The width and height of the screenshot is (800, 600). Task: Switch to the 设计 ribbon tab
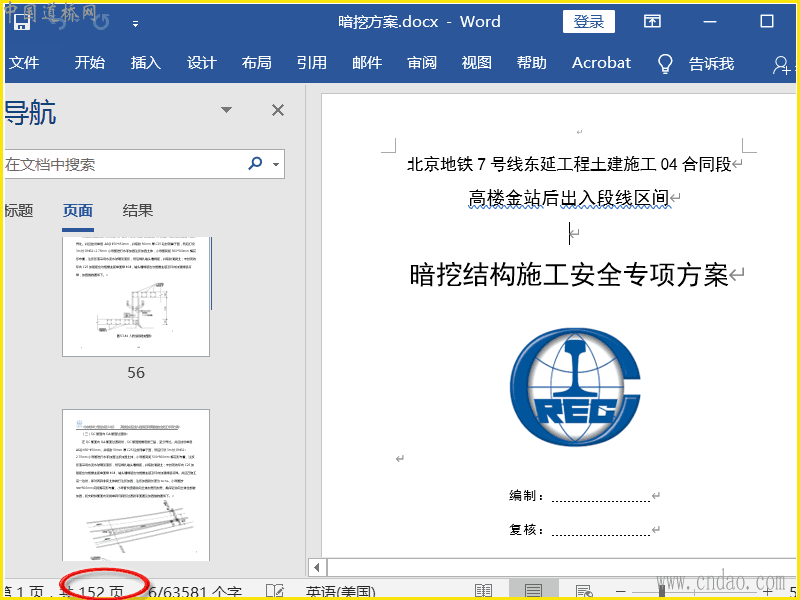[202, 63]
